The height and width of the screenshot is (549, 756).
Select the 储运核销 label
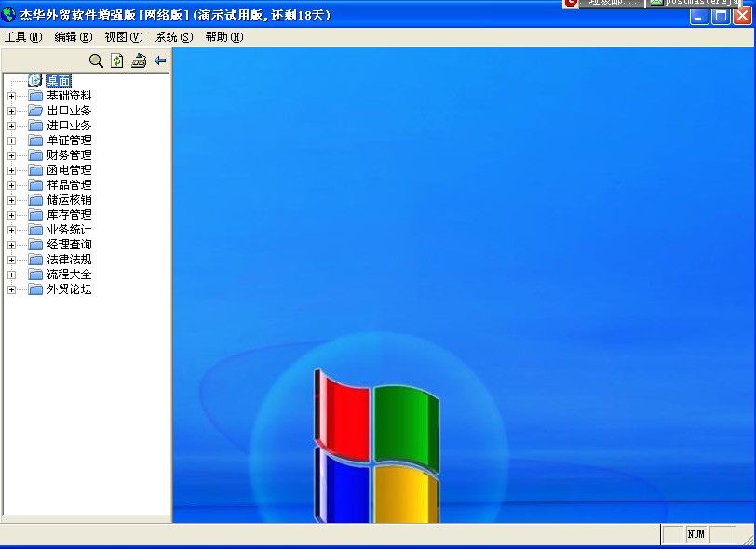69,200
